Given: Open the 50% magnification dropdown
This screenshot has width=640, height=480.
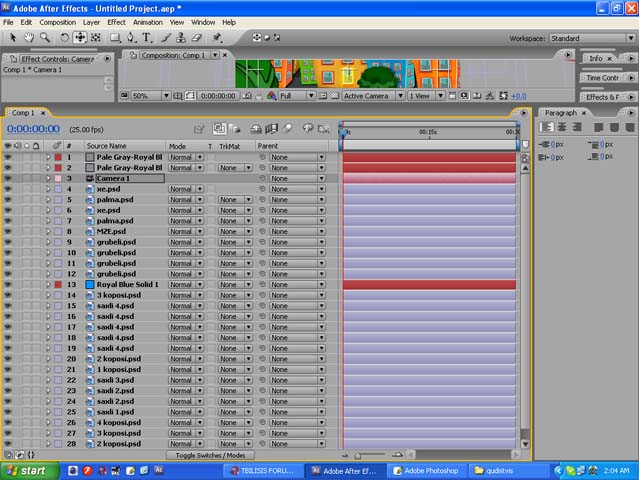Looking at the screenshot, I should 151,96.
